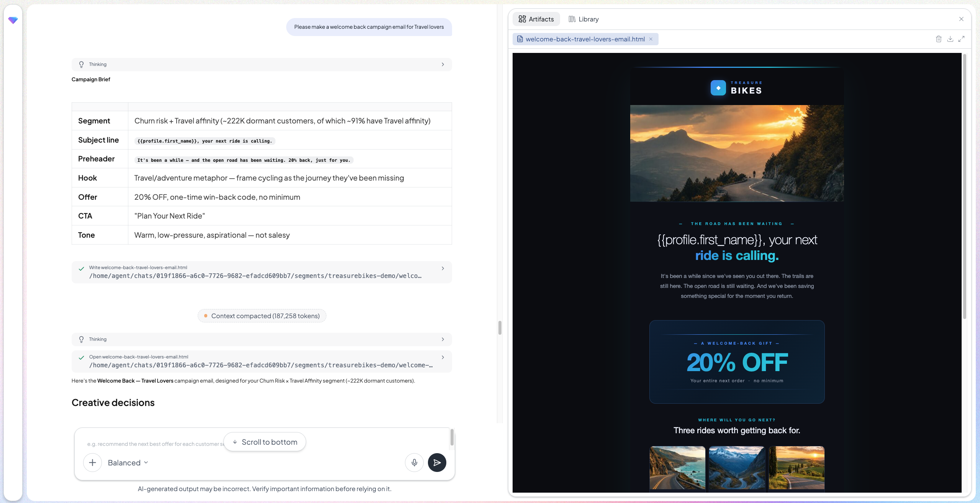Expand the second Thinking section

point(262,339)
